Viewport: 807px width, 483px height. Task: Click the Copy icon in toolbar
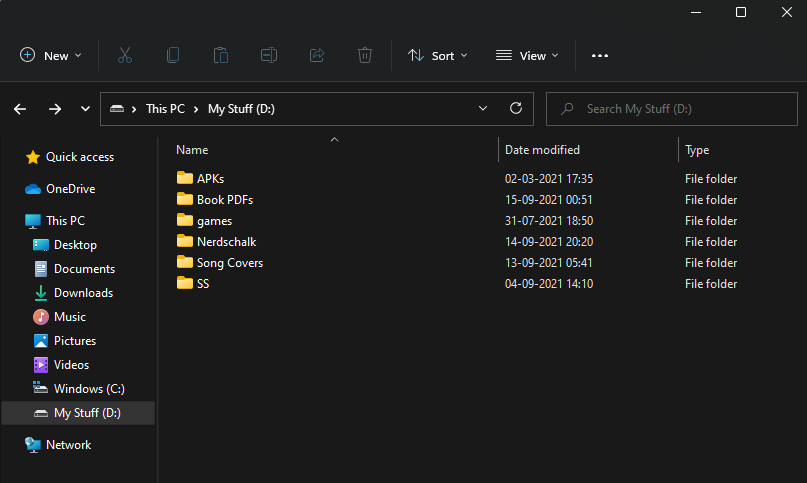tap(173, 56)
